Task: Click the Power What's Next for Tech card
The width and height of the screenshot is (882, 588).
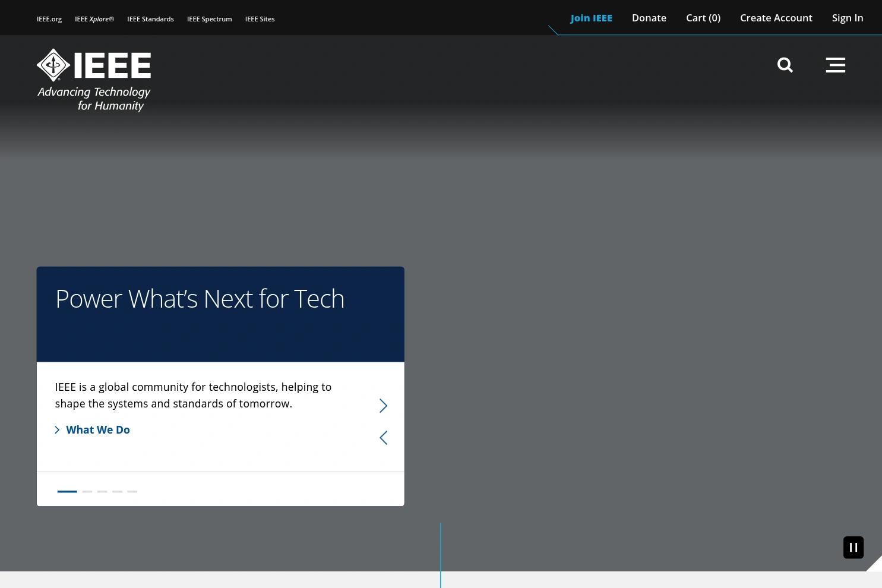Action: (200, 298)
